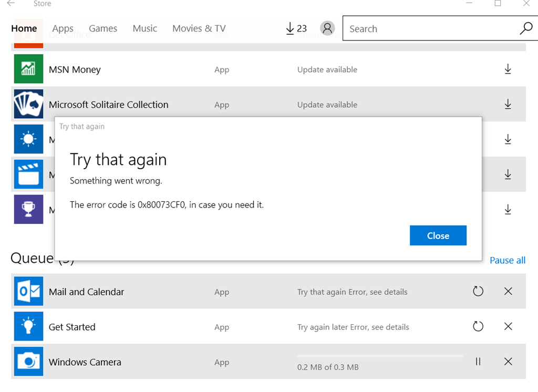Close the Try that again dialog
The image size is (538, 392).
click(x=438, y=235)
